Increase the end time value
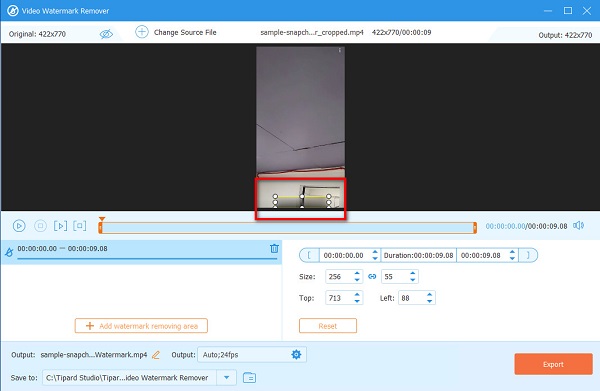Image resolution: width=600 pixels, height=391 pixels. (x=512, y=252)
